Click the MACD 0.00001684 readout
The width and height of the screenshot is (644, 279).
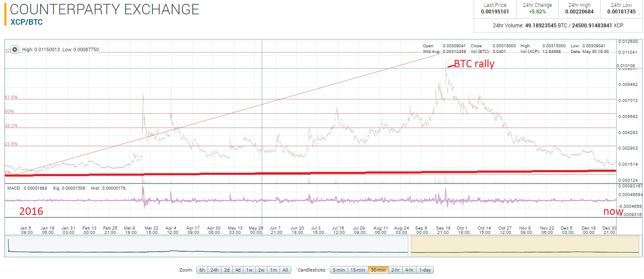[27, 188]
